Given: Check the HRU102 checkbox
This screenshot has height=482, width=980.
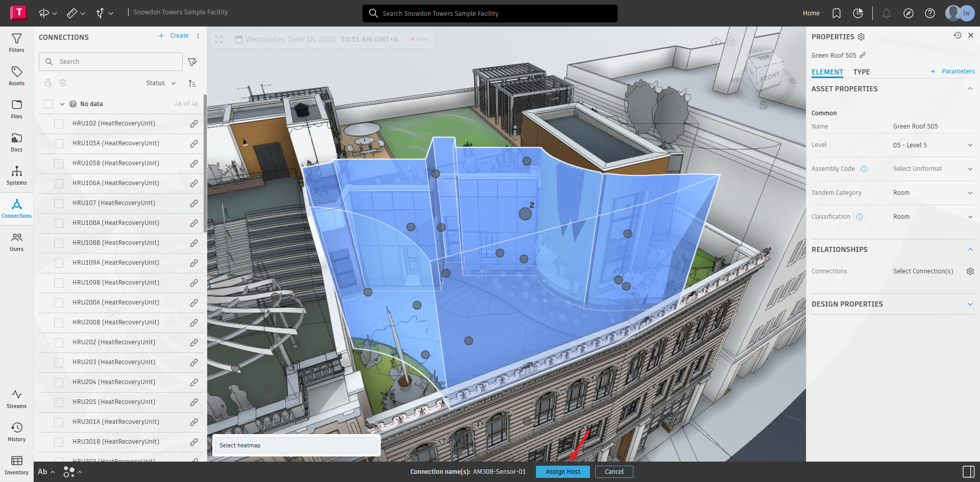Looking at the screenshot, I should [59, 124].
